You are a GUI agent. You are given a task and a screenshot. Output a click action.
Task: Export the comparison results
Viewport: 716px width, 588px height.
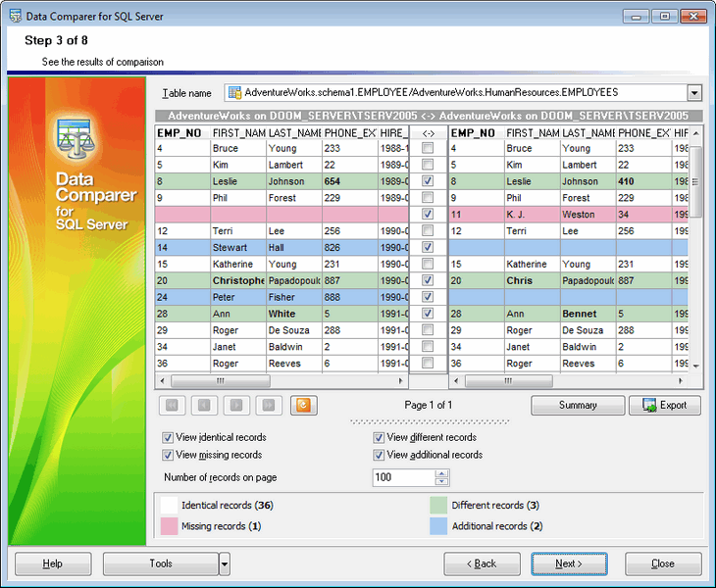click(665, 405)
